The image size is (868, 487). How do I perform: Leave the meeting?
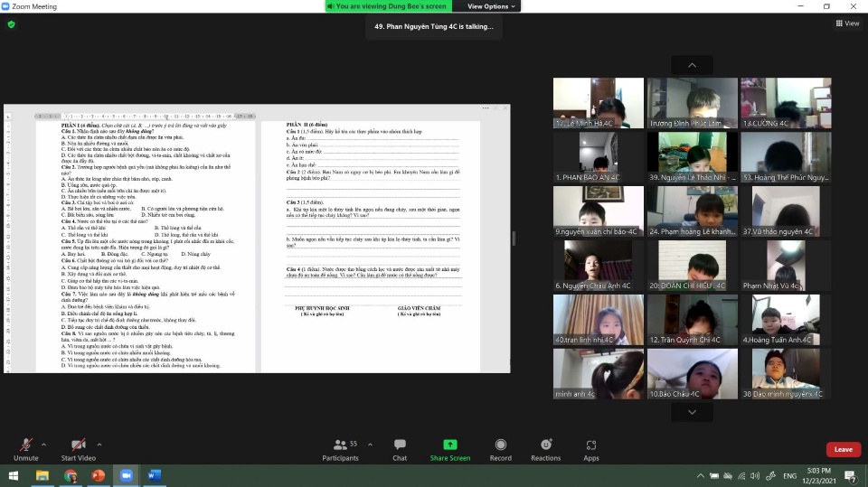click(843, 449)
